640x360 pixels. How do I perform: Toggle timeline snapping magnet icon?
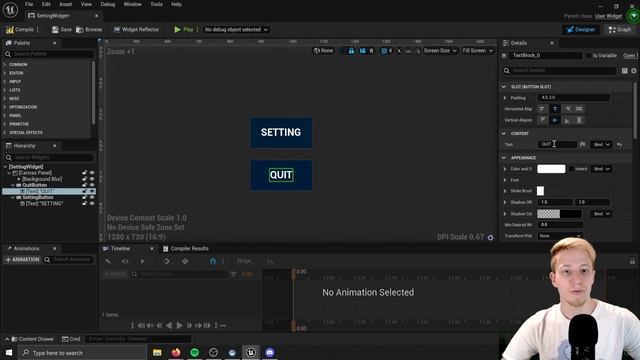[x=213, y=261]
